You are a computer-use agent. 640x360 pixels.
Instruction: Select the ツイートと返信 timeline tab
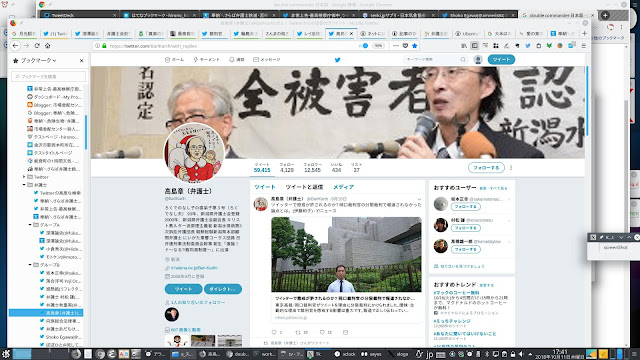click(304, 187)
